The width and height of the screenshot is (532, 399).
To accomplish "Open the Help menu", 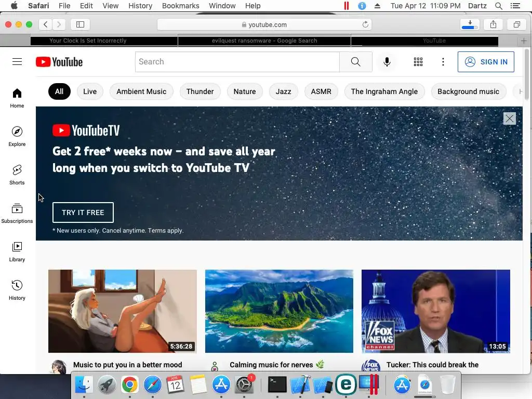I will tap(253, 6).
